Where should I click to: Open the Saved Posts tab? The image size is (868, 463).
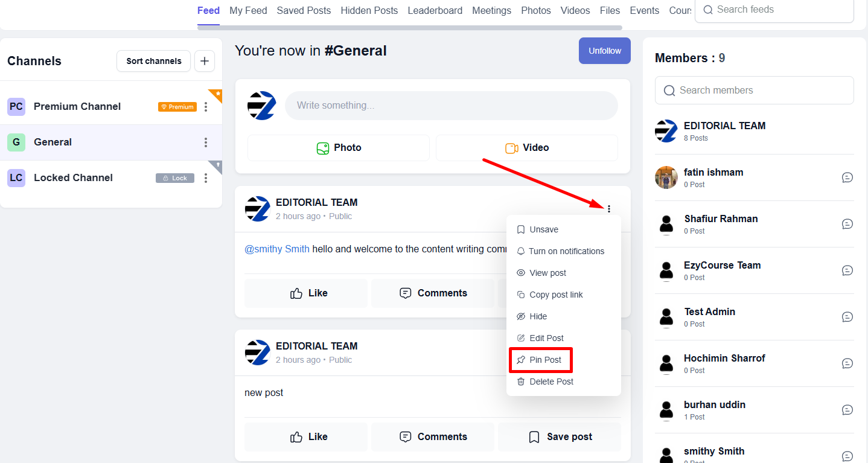(x=304, y=10)
